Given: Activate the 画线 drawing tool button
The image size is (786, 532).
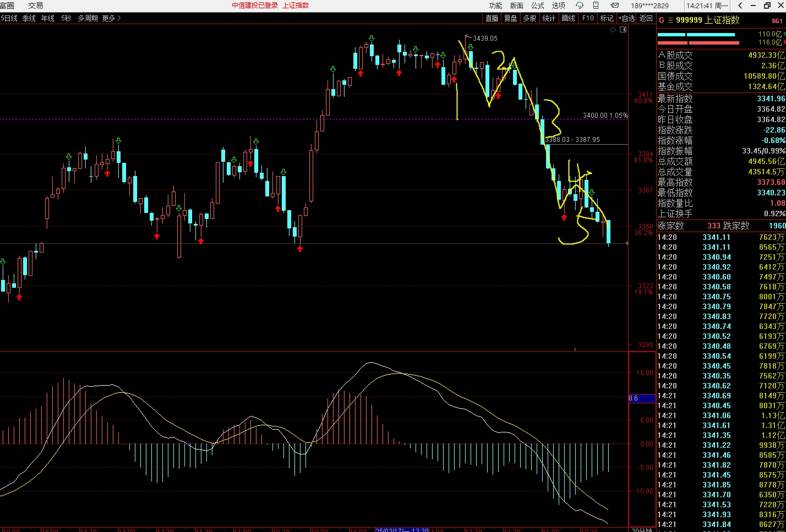Looking at the screenshot, I should pyautogui.click(x=568, y=18).
